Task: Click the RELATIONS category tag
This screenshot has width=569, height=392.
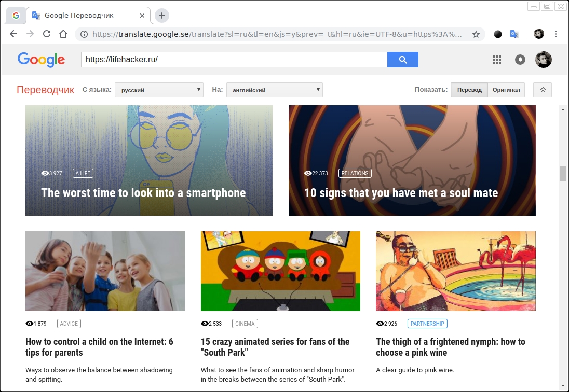Action: 355,173
